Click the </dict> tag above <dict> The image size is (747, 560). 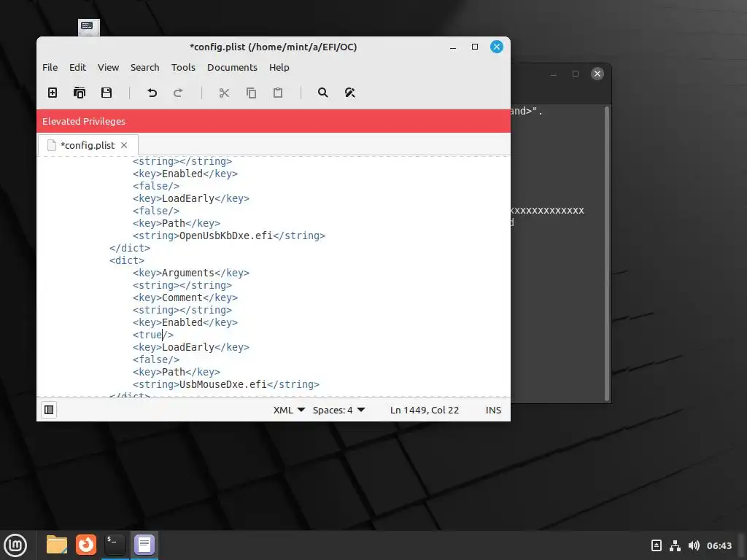pos(130,248)
